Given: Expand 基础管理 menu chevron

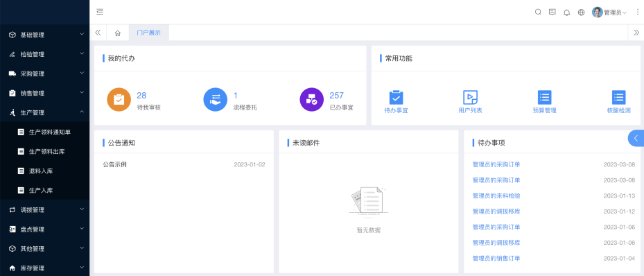Looking at the screenshot, I should pyautogui.click(x=82, y=34).
